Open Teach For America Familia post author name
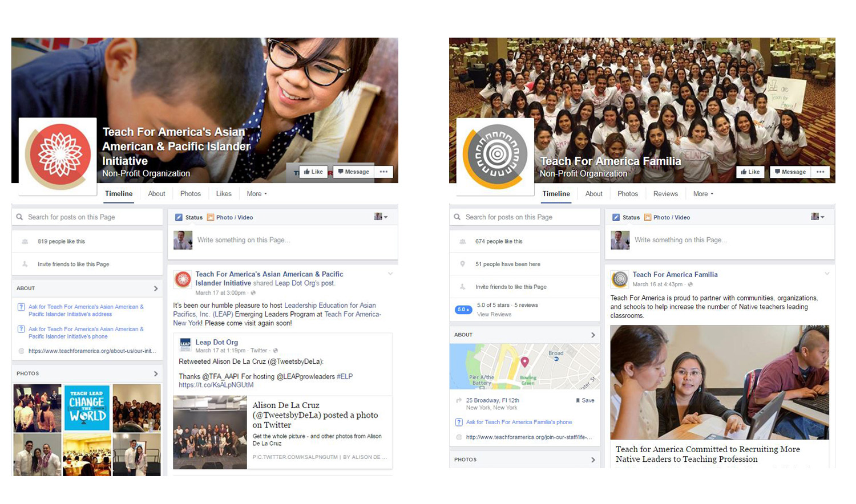 pyautogui.click(x=675, y=275)
